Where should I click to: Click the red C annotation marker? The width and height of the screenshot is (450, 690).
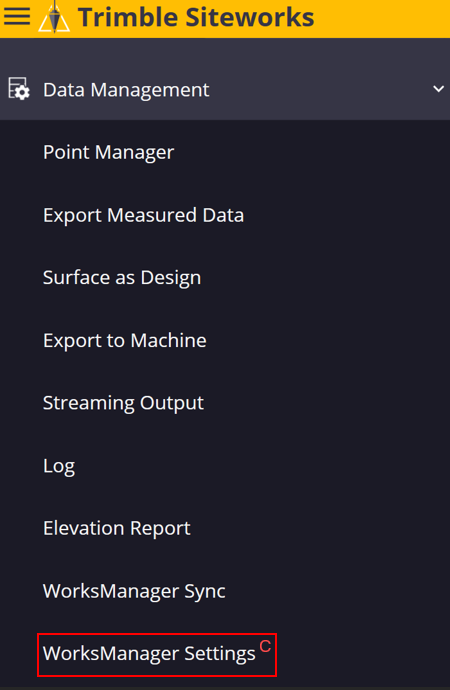265,646
